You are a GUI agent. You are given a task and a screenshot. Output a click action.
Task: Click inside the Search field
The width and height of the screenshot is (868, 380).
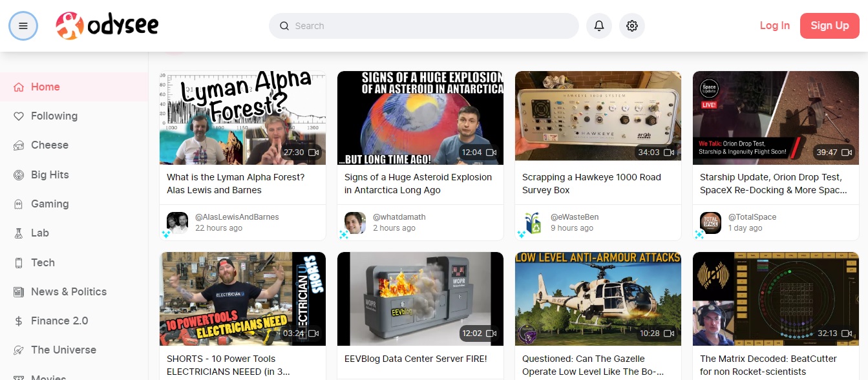tap(424, 26)
